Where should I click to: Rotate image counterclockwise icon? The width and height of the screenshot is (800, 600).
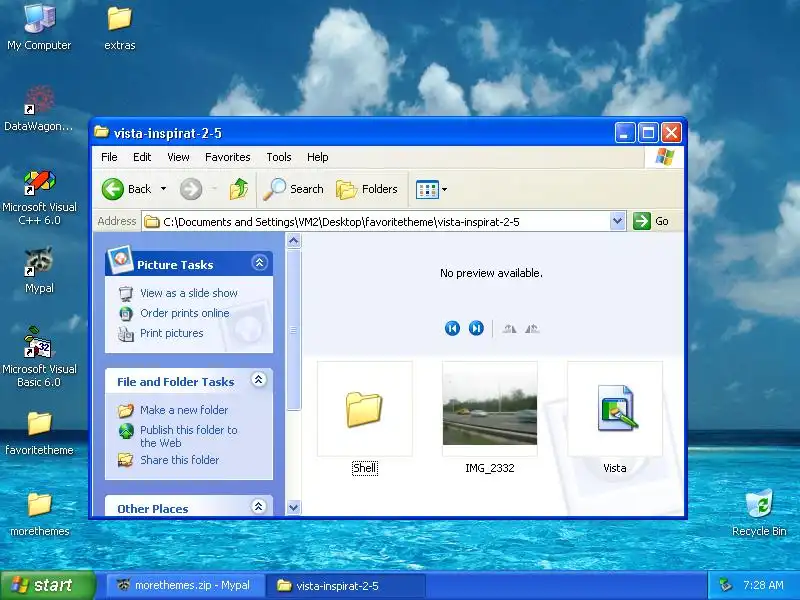point(532,329)
